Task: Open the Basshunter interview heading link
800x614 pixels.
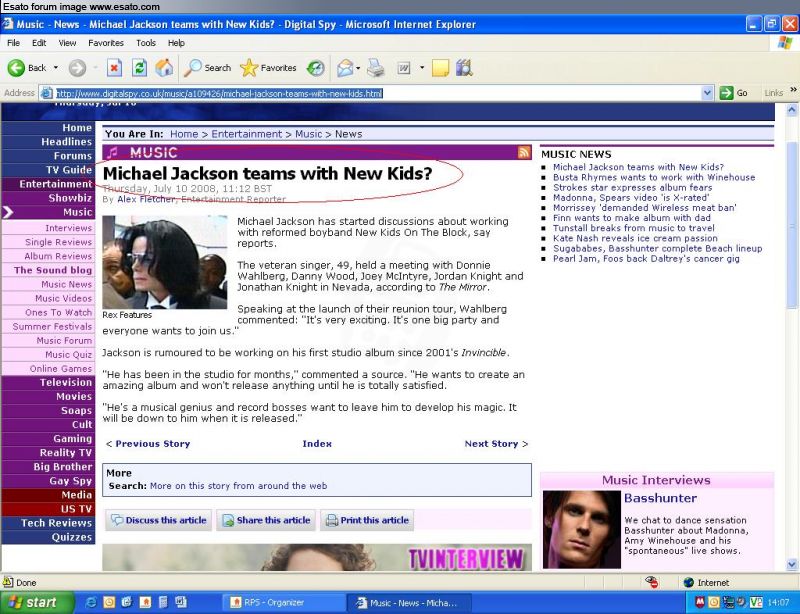Action: [660, 498]
